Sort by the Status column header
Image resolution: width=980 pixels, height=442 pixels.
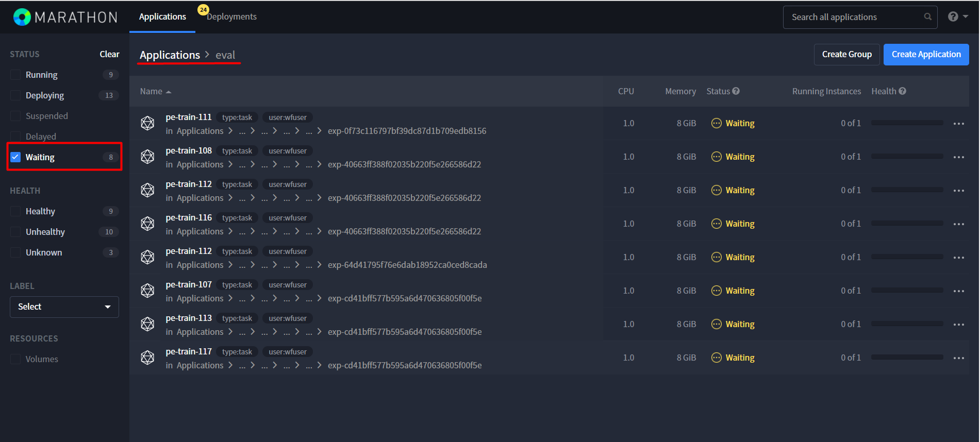(x=718, y=91)
